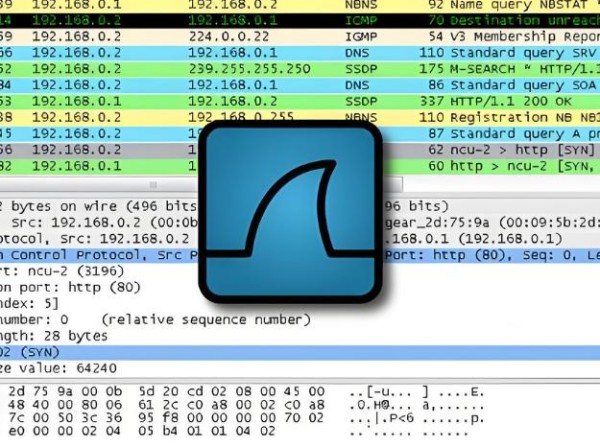Select the Ethernet line with Src: 192.168.0.2 (00:0b

[x=300, y=223]
